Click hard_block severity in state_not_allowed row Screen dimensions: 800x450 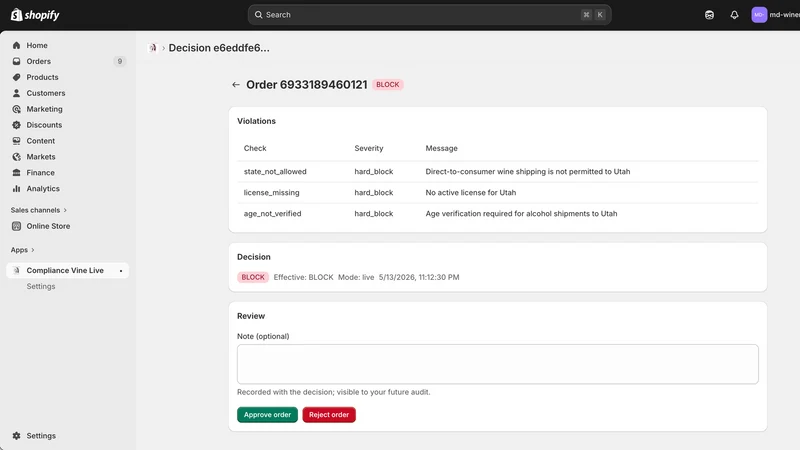click(373, 171)
